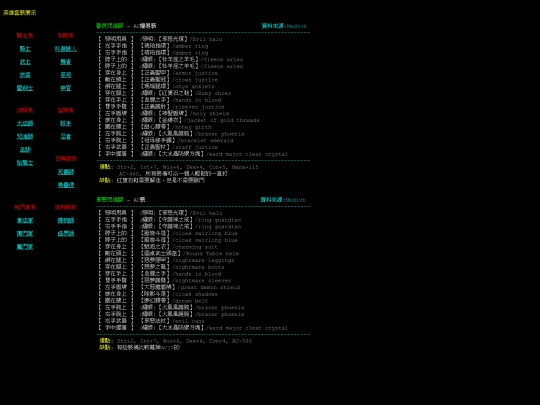The width and height of the screenshot is (540, 405).
Task: Click the yellow page title at top-left
Action: pos(20,13)
